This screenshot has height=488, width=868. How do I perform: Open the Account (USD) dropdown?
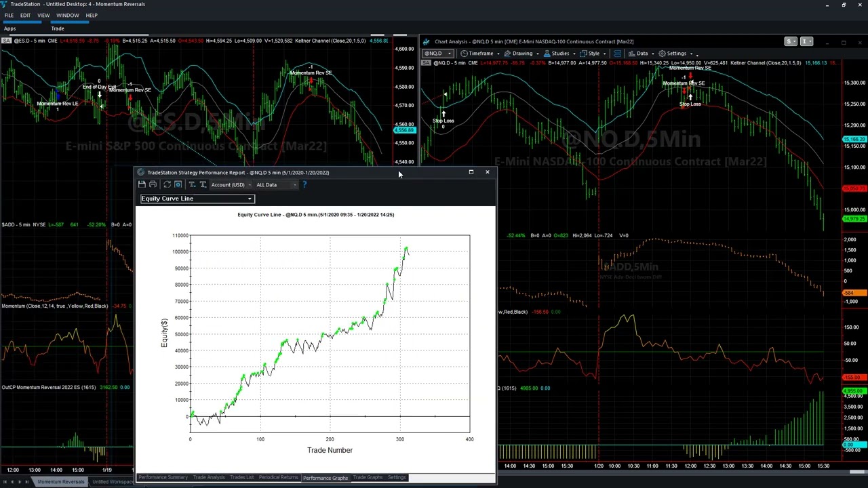click(x=231, y=185)
